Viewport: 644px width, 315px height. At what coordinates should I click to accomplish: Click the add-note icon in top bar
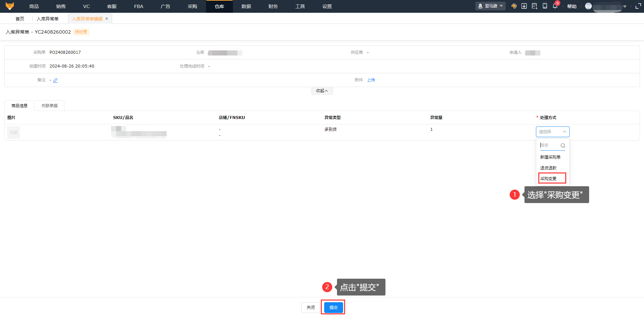(x=535, y=6)
